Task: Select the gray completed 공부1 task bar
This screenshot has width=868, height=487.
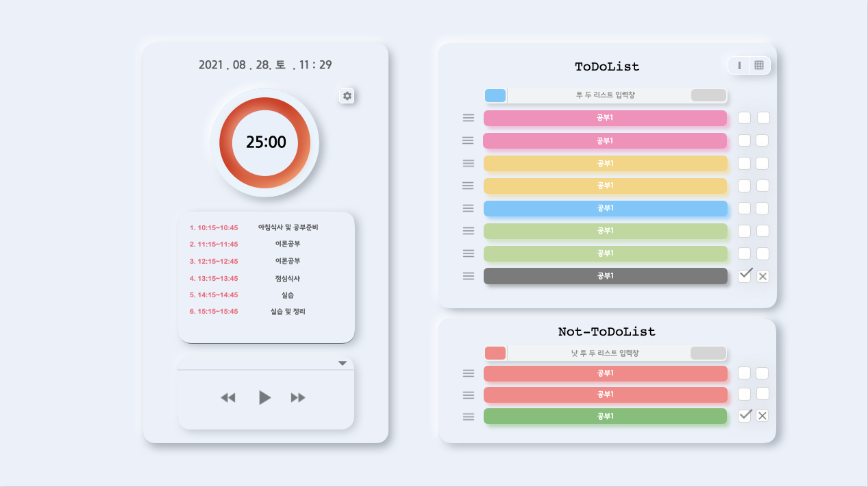Action: pyautogui.click(x=606, y=276)
